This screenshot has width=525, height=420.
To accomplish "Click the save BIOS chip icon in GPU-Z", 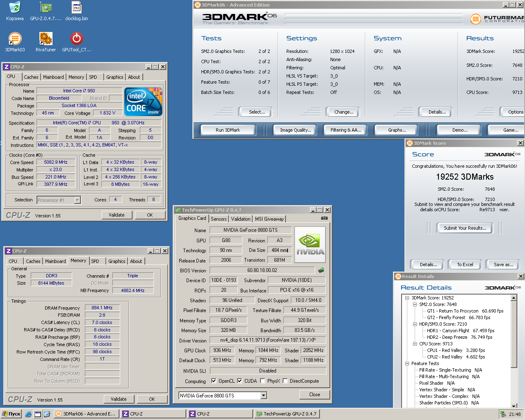I will (x=321, y=270).
